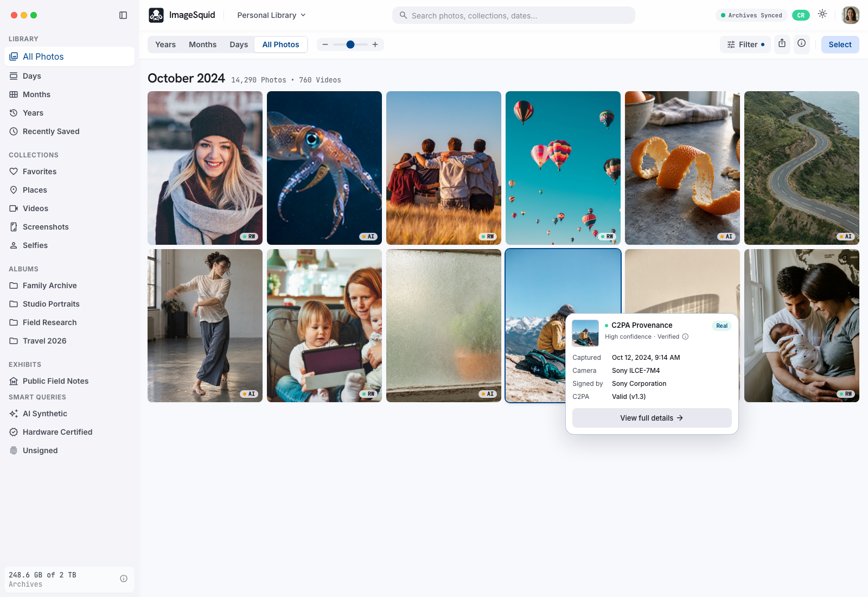
Task: Open the Field Research album
Action: click(69, 322)
